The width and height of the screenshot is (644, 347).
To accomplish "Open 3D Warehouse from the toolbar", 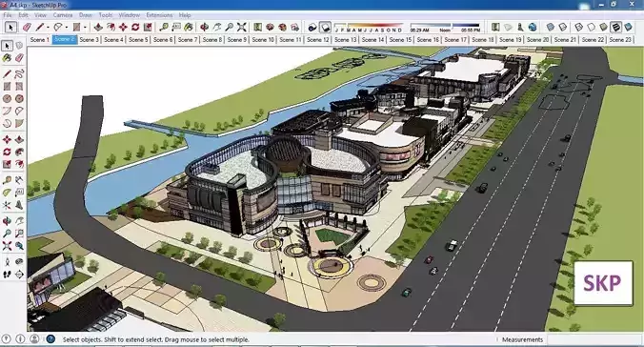I will (270, 27).
